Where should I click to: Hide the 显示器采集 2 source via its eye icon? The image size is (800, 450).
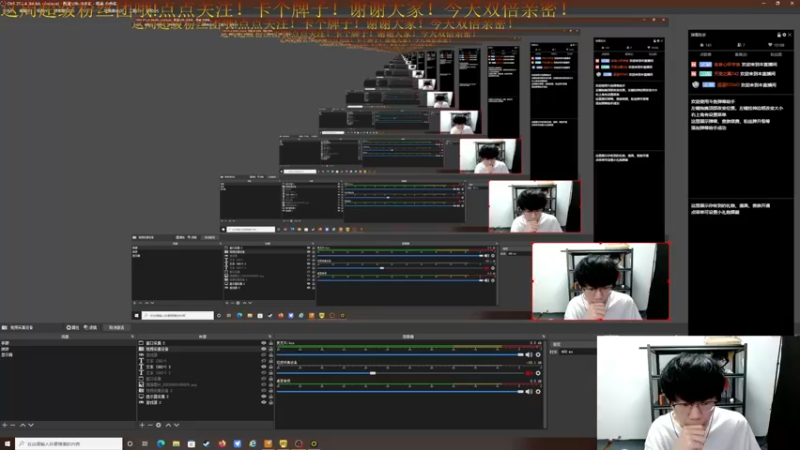pyautogui.click(x=264, y=396)
